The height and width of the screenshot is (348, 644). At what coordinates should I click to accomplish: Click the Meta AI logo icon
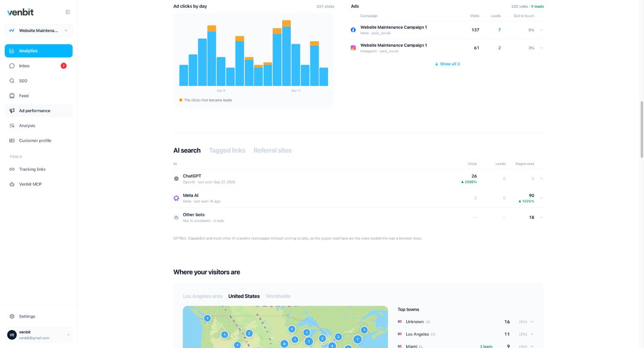tap(176, 198)
